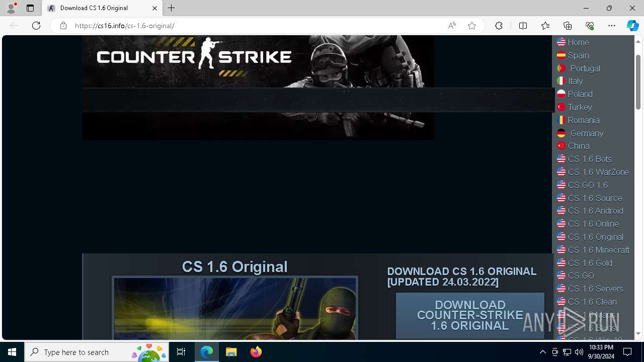Open Poland language link
Screen dimensions: 644x362
click(580, 94)
